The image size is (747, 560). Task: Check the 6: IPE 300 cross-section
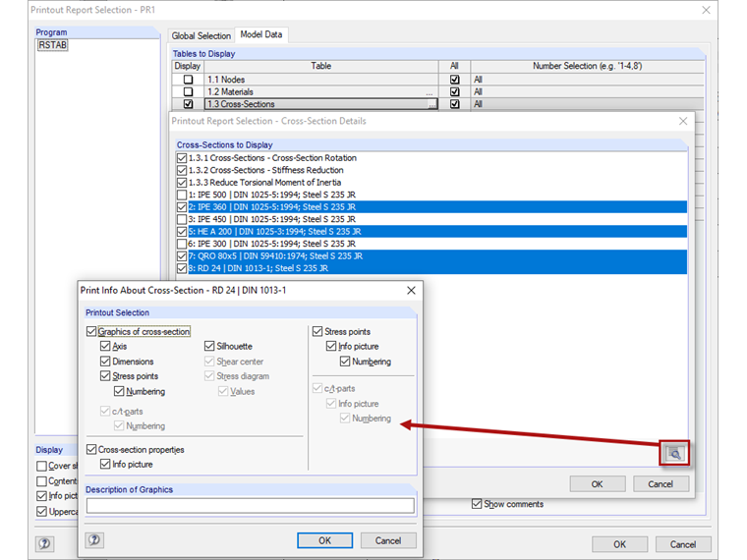182,244
